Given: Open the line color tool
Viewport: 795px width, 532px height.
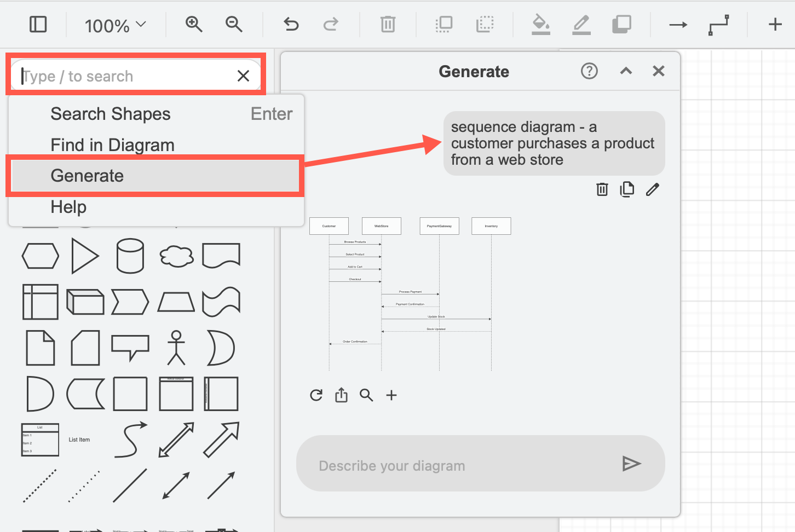Looking at the screenshot, I should pos(581,24).
